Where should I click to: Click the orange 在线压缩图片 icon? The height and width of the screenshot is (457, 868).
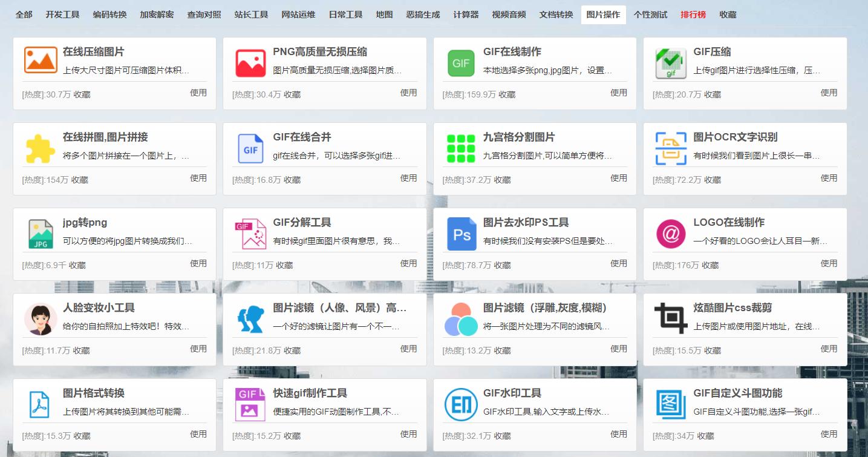tap(41, 61)
